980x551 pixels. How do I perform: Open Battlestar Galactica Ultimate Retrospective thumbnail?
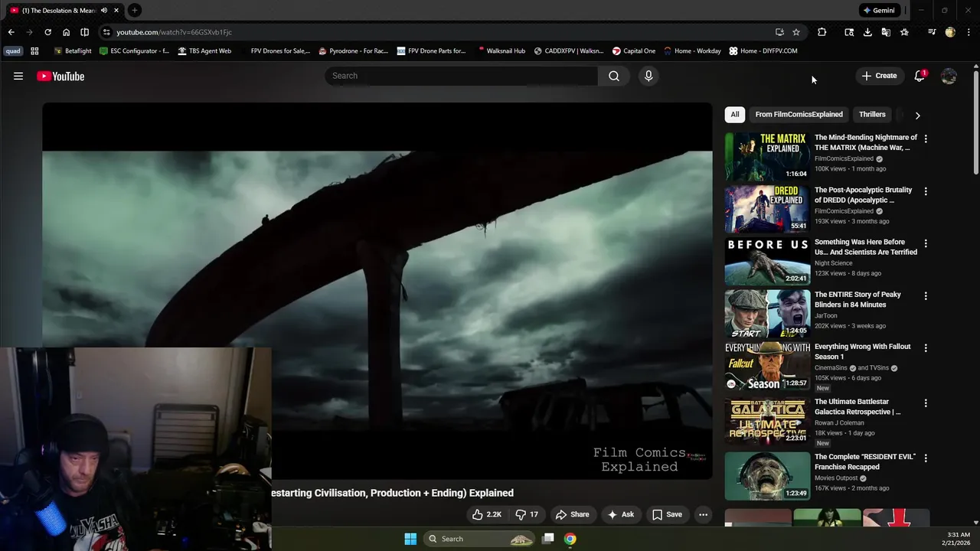767,420
